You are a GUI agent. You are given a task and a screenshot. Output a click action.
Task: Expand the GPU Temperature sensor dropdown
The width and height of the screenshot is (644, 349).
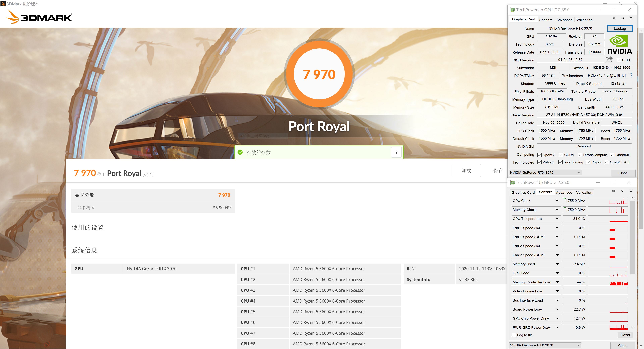557,219
